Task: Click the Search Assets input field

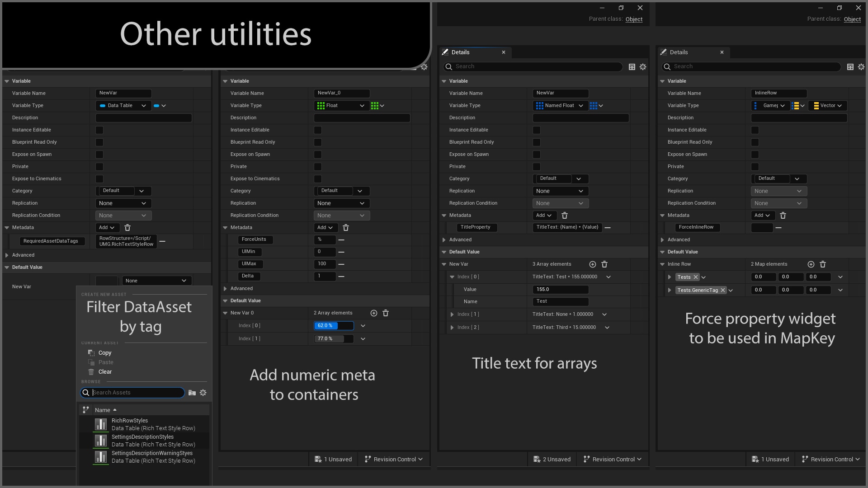Action: [132, 392]
